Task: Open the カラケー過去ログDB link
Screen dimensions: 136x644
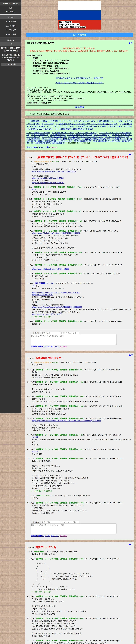Action: pyautogui.click(x=95, y=78)
